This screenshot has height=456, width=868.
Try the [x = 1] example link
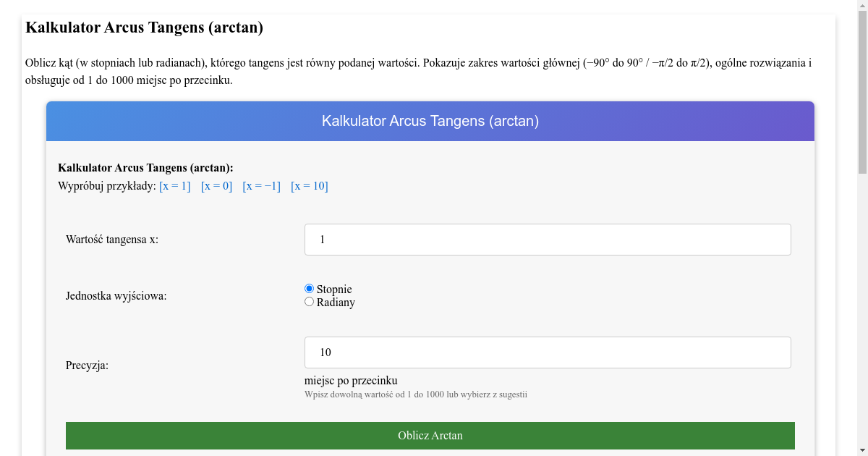coord(175,186)
